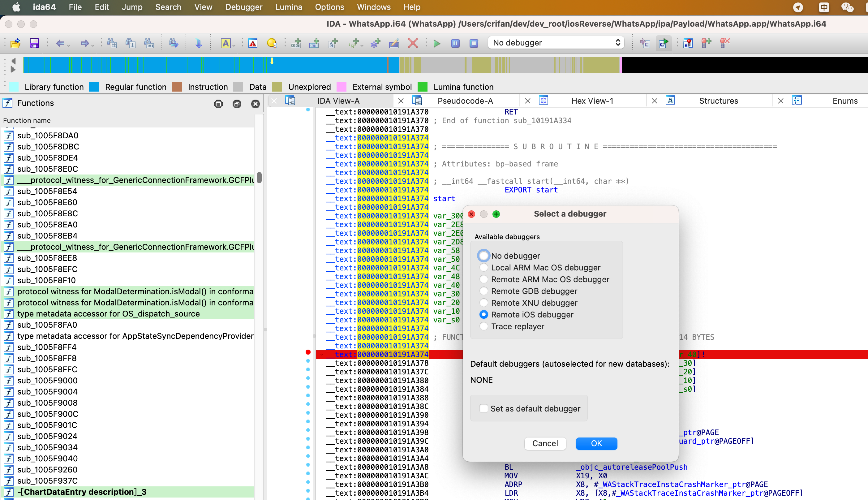
Task: Click the Functions panel 'f' icon
Action: (x=7, y=103)
